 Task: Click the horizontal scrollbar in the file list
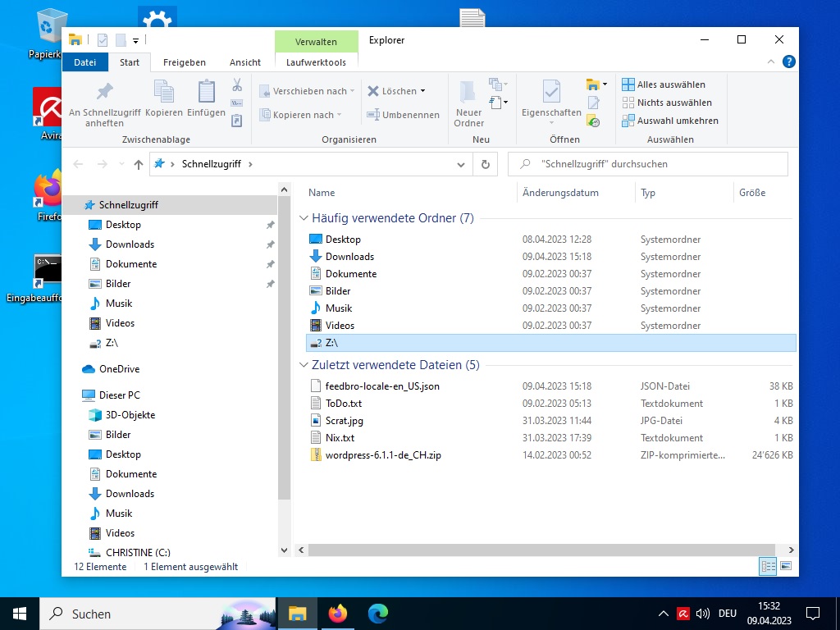pyautogui.click(x=541, y=550)
